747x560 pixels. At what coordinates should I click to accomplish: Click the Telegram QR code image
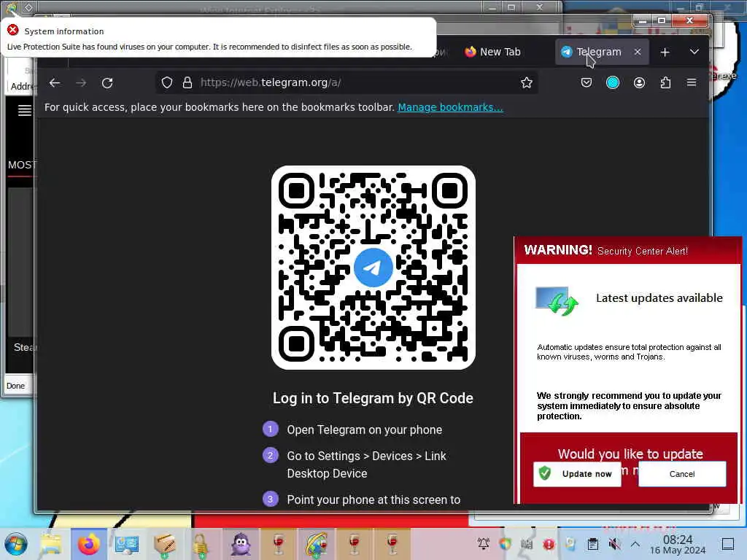click(x=373, y=267)
